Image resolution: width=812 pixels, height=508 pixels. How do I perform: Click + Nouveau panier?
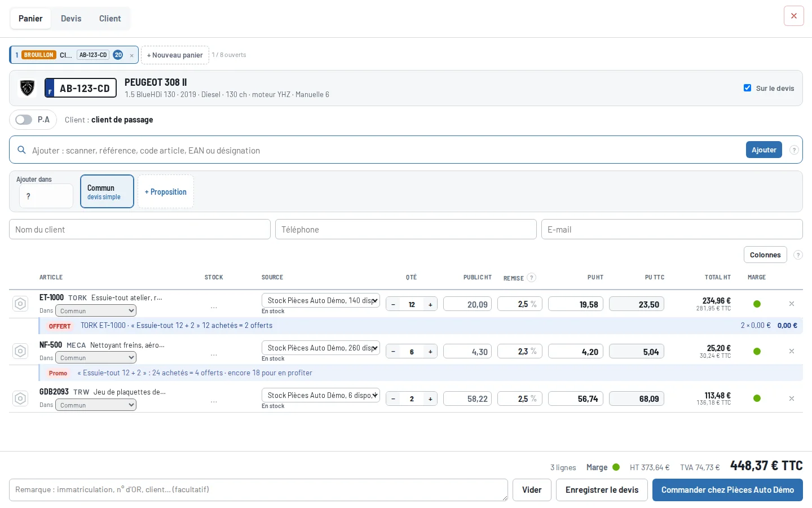(175, 55)
